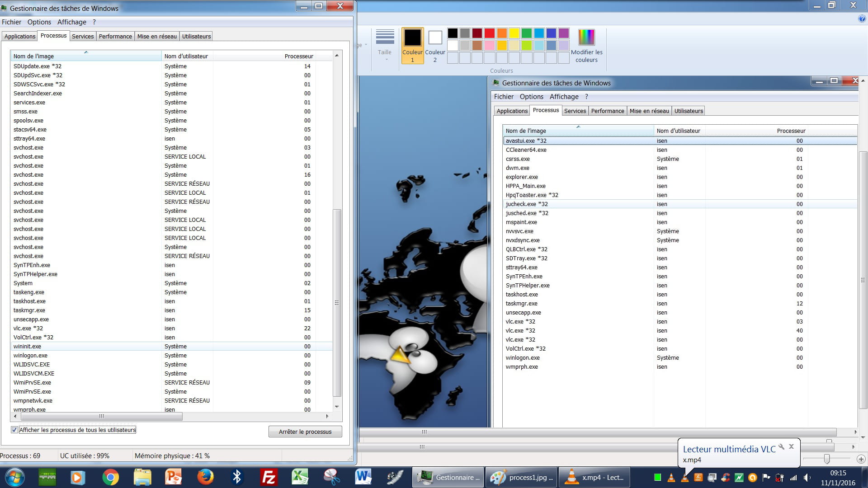Open network signal bars tray icon

(x=793, y=477)
